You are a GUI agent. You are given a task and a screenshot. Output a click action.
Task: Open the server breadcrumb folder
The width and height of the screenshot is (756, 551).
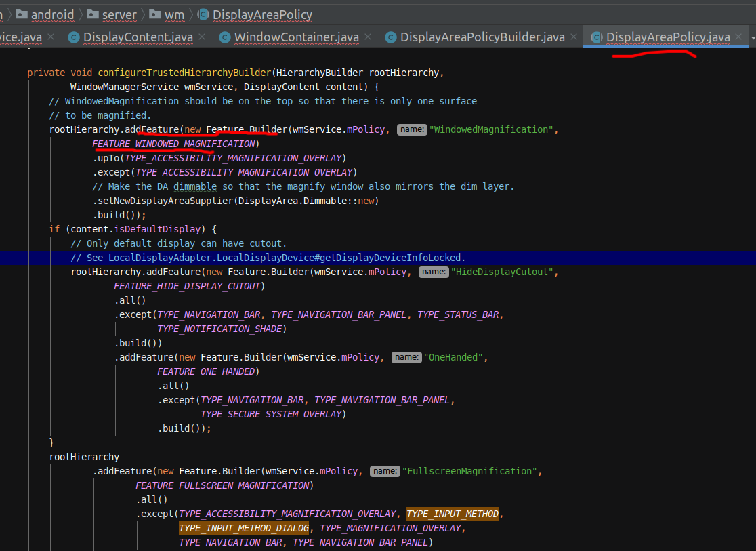(119, 15)
